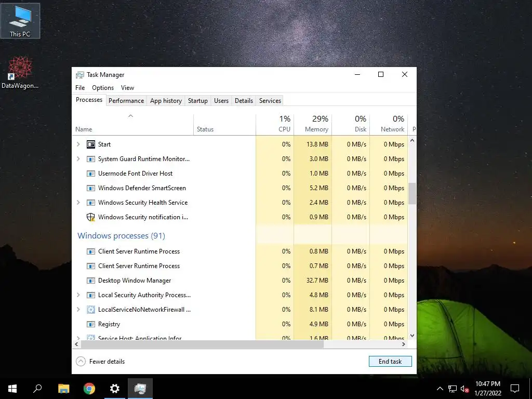This screenshot has width=532, height=399.
Task: Click the vertical scrollbar down arrow
Action: point(412,336)
